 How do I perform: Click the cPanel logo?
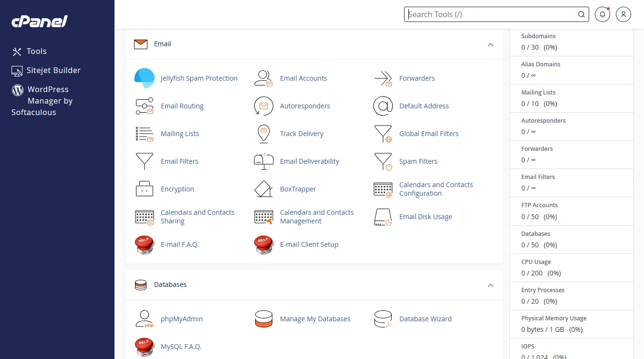point(40,21)
